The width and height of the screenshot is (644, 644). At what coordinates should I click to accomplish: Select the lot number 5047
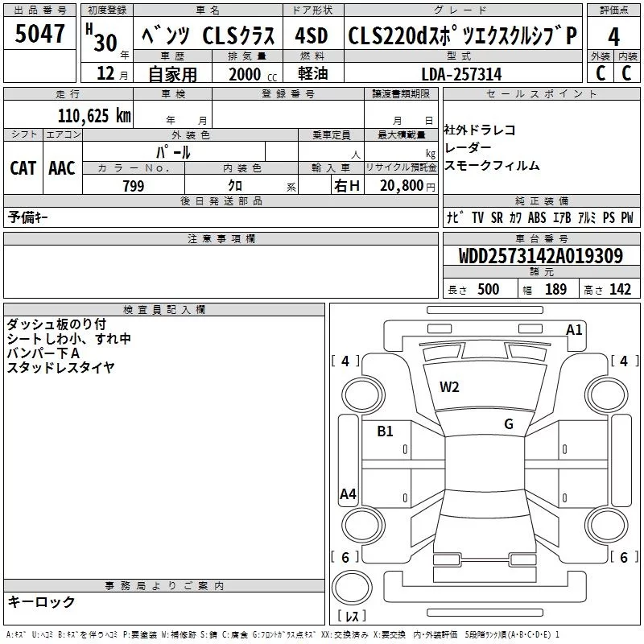click(39, 35)
